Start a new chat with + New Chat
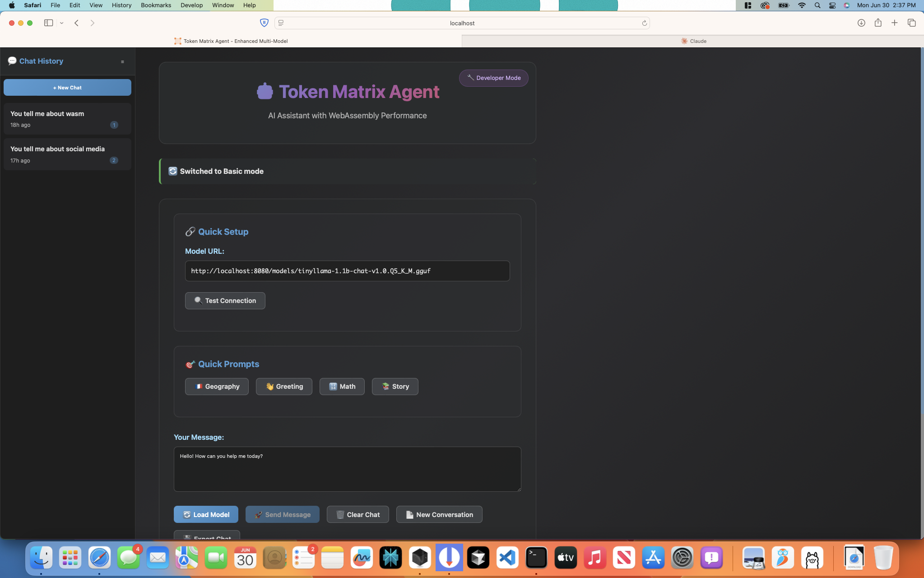Viewport: 924px width, 578px height. click(x=67, y=88)
